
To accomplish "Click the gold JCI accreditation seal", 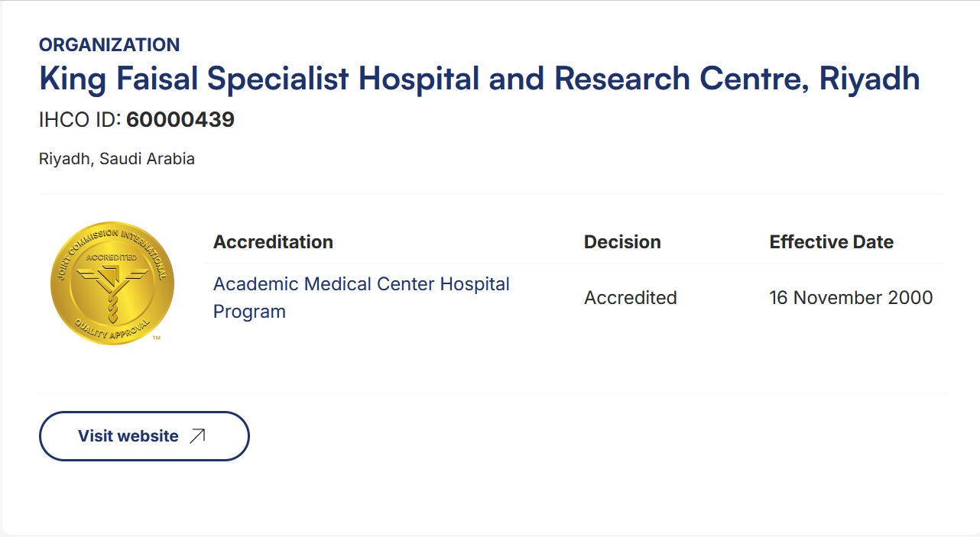I will 112,283.
